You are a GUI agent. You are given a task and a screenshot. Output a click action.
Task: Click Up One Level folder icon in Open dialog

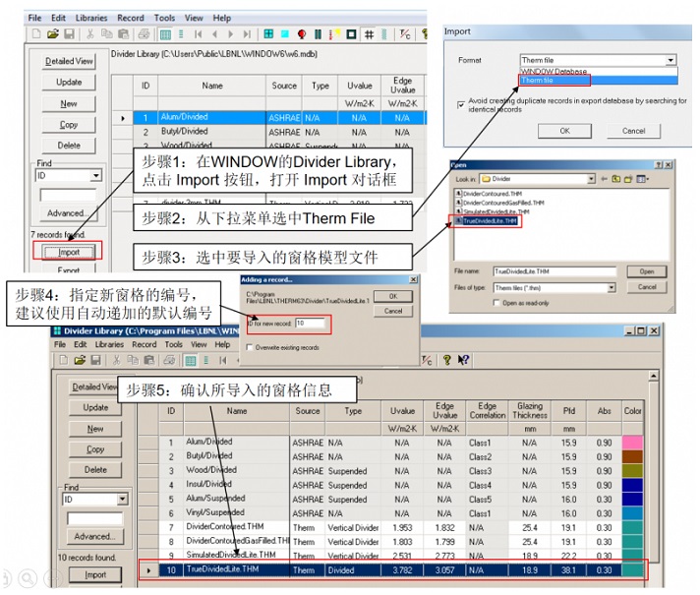coord(613,179)
